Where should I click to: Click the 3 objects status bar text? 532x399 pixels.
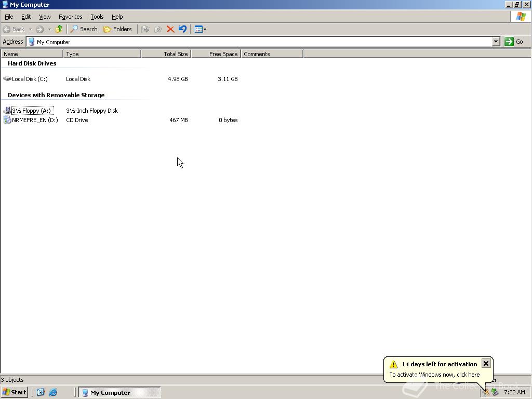[x=12, y=380]
